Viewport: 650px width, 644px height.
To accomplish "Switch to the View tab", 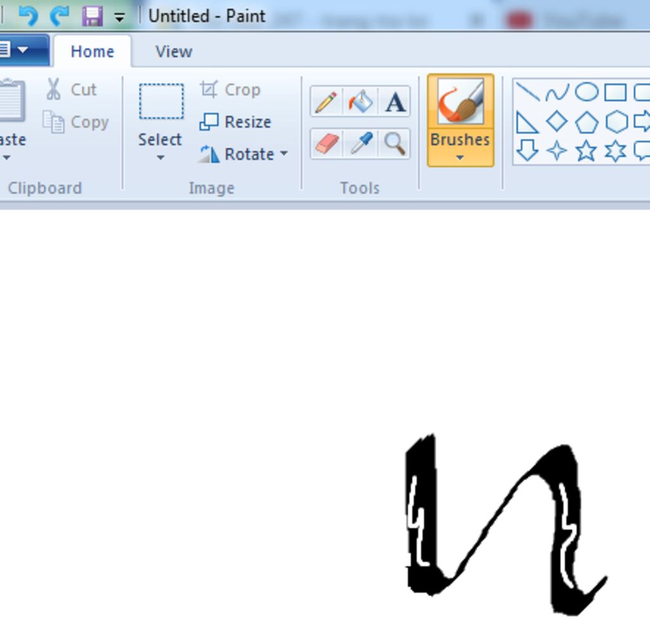I will (174, 52).
